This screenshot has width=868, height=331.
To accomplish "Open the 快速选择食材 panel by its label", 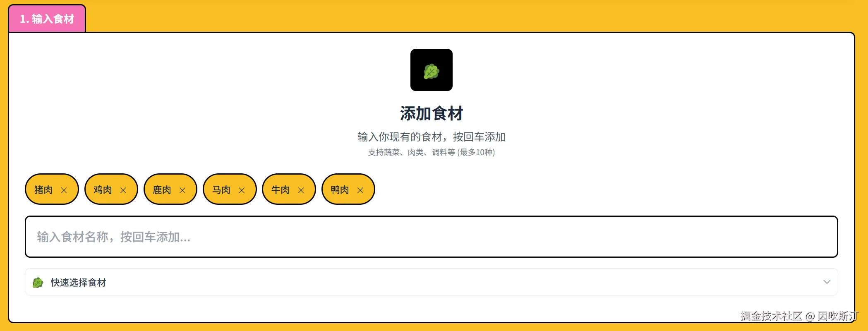I will point(79,283).
